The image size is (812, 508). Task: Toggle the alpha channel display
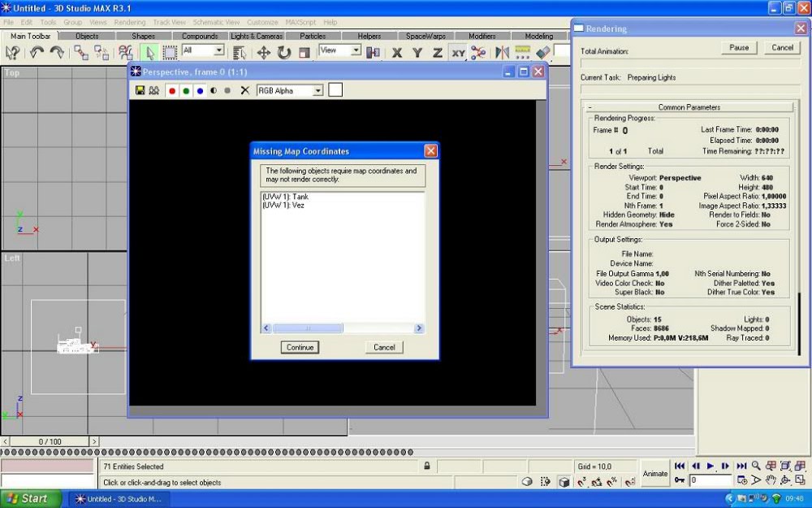point(214,91)
